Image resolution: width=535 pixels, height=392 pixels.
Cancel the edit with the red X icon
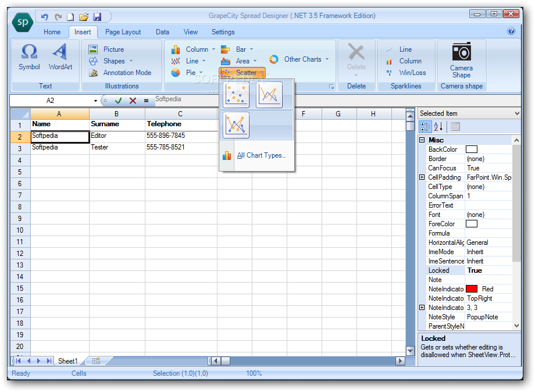point(133,101)
